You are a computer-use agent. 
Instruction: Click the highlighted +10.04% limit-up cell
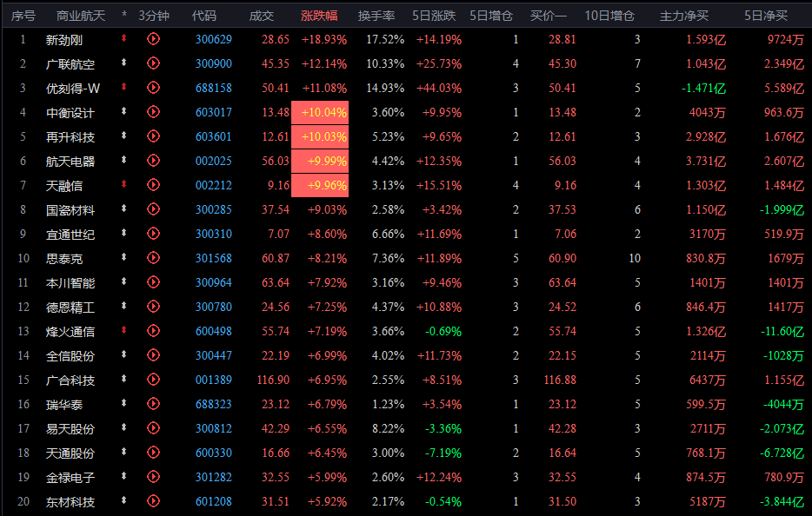320,112
